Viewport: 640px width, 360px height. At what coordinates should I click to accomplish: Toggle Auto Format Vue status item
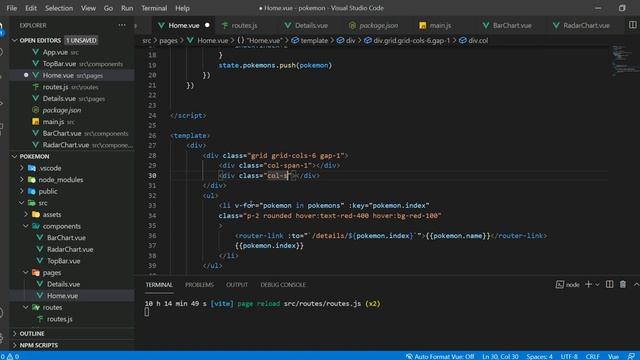click(x=440, y=356)
